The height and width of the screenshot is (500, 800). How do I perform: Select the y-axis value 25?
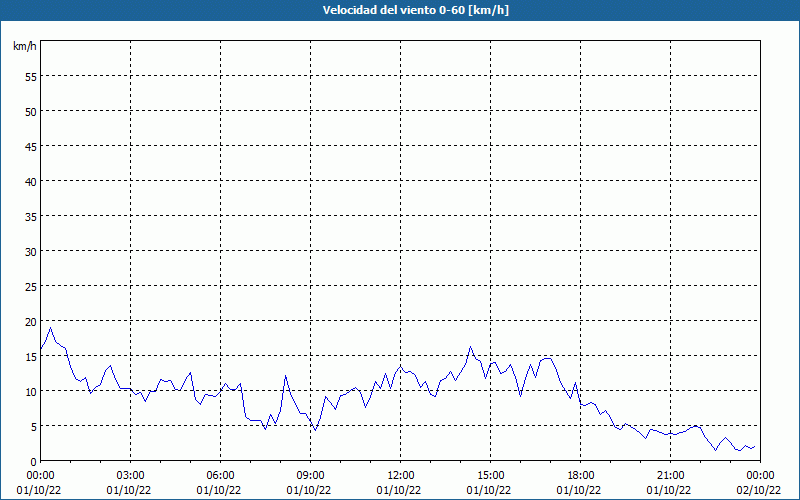tap(31, 287)
